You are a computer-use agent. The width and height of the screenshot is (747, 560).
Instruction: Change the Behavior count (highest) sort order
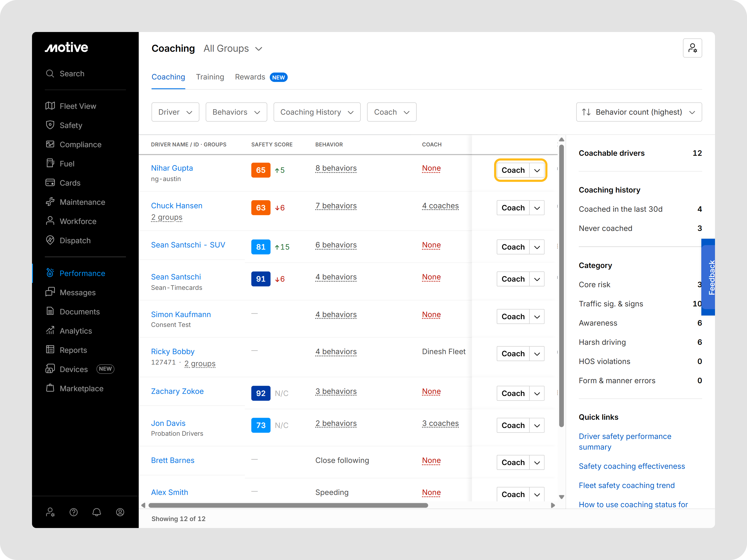coord(639,112)
